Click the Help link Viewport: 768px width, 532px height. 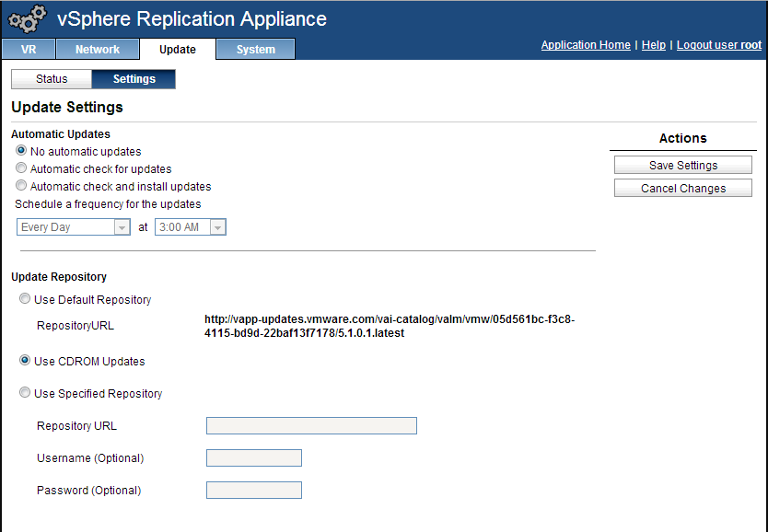653,45
